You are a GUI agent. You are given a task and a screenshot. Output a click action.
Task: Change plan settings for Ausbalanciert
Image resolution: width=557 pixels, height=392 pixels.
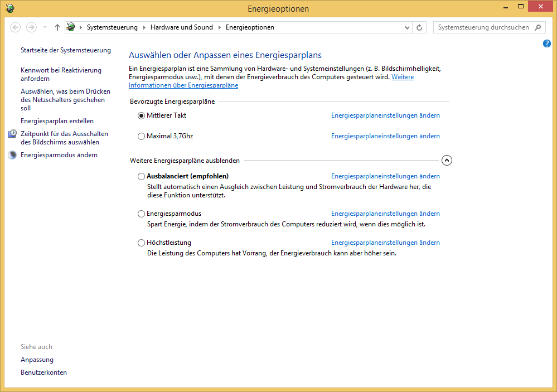tap(385, 176)
